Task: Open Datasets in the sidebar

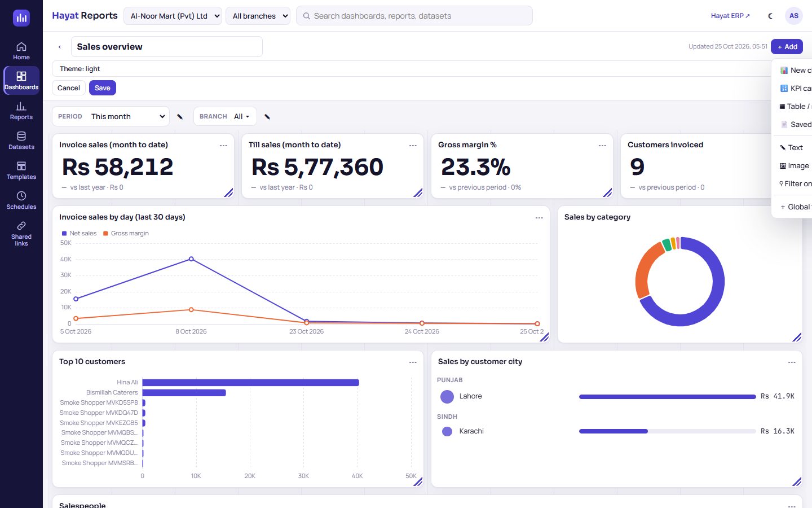Action: coord(21,141)
